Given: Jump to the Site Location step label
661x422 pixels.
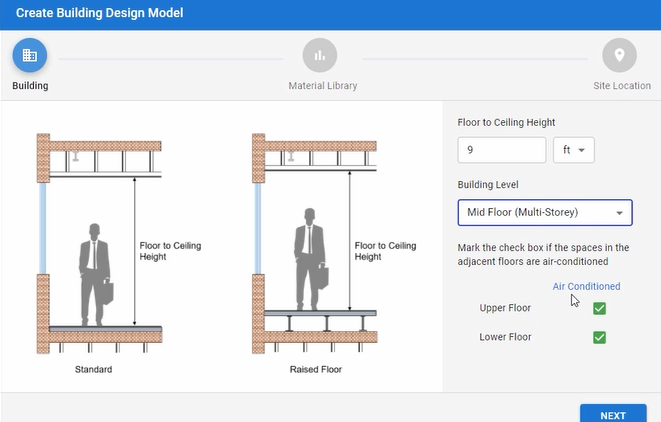Looking at the screenshot, I should coord(621,86).
